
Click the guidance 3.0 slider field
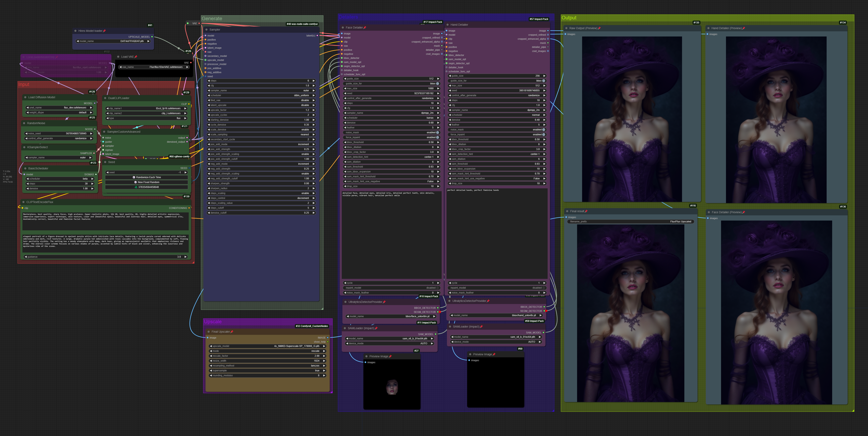click(x=105, y=257)
